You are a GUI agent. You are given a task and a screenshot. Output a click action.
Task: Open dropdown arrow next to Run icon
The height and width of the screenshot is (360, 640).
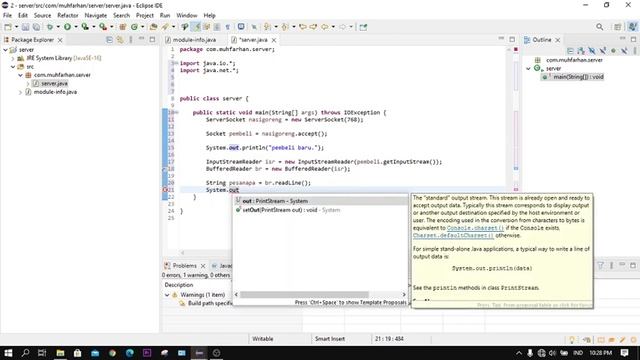76,27
